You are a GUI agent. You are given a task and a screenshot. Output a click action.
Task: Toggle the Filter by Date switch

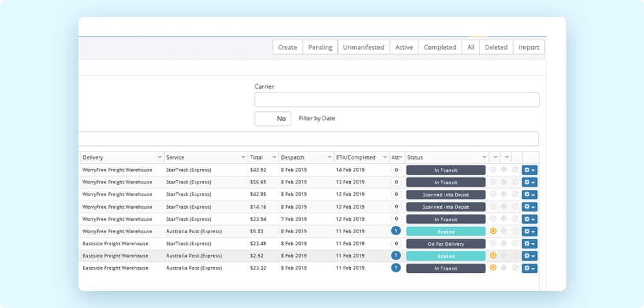273,119
